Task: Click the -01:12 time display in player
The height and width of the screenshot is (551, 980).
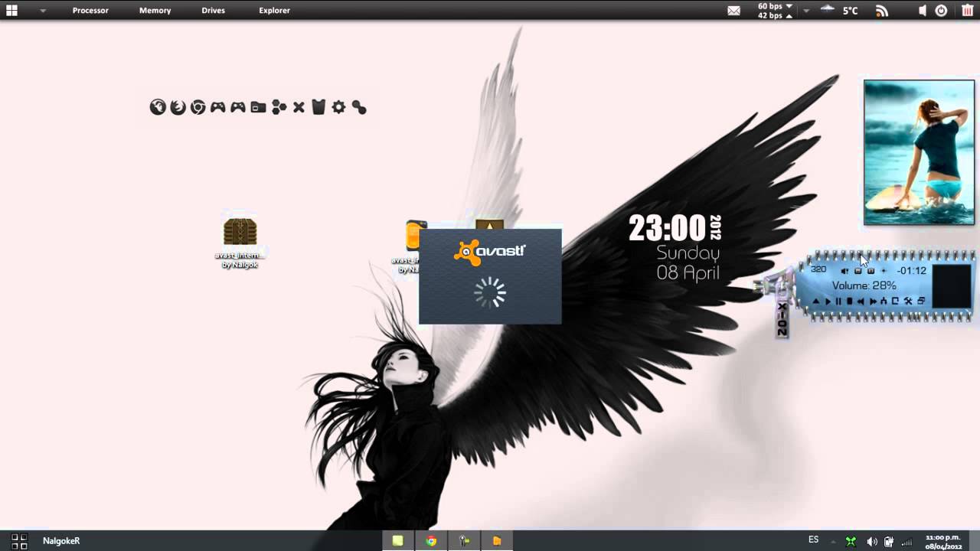Action: (912, 271)
